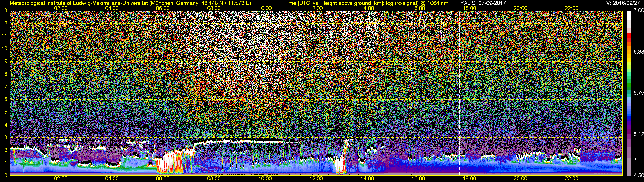Click the 16:00 label on the top time axis
This screenshot has height=182, width=644.
coord(418,8)
